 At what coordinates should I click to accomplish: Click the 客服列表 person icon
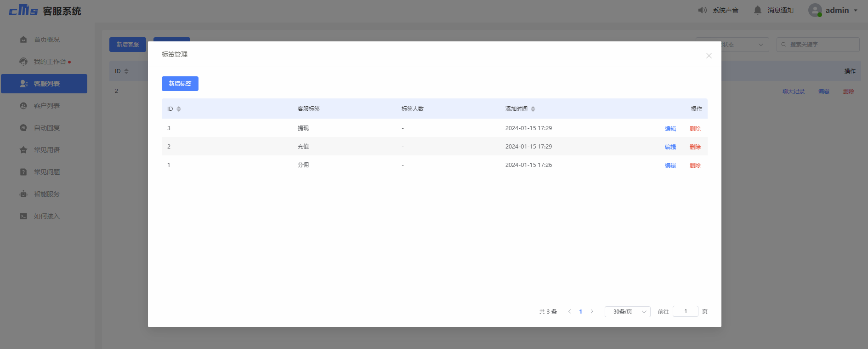point(23,84)
